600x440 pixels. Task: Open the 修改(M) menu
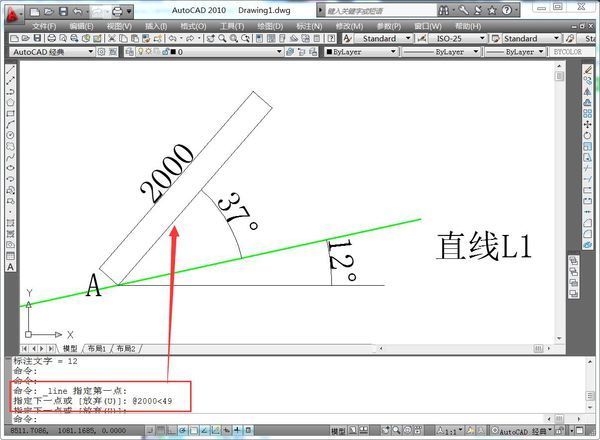pyautogui.click(x=349, y=26)
